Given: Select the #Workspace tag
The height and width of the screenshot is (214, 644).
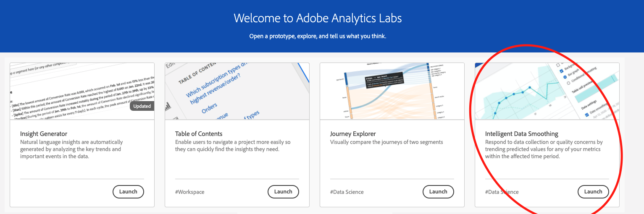Looking at the screenshot, I should point(190,192).
